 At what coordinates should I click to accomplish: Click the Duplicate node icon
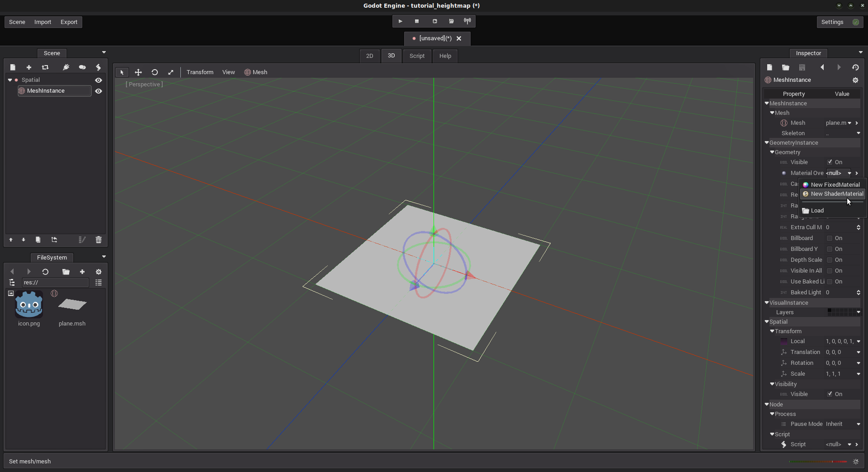38,240
